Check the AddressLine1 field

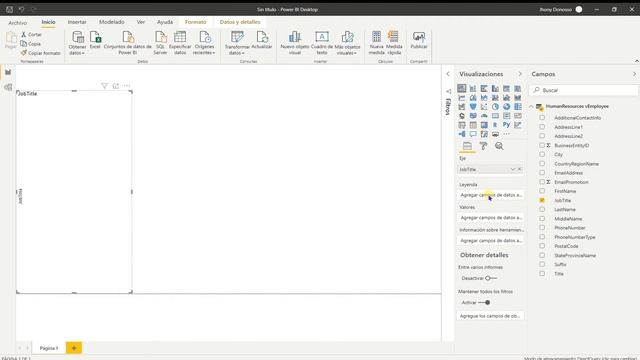click(x=542, y=127)
